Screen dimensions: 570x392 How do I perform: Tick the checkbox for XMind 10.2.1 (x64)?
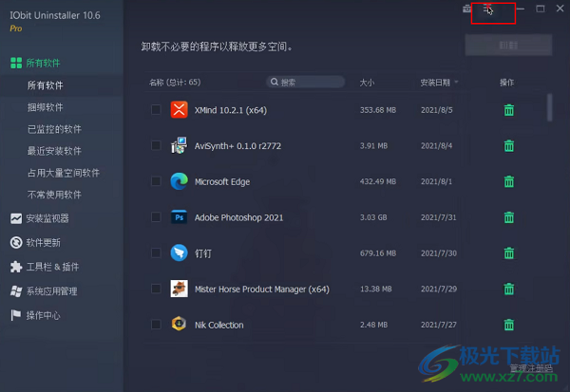(x=156, y=110)
